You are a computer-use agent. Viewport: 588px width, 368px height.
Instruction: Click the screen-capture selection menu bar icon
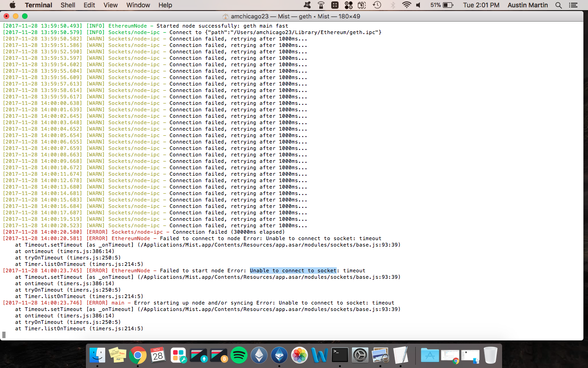coord(362,5)
